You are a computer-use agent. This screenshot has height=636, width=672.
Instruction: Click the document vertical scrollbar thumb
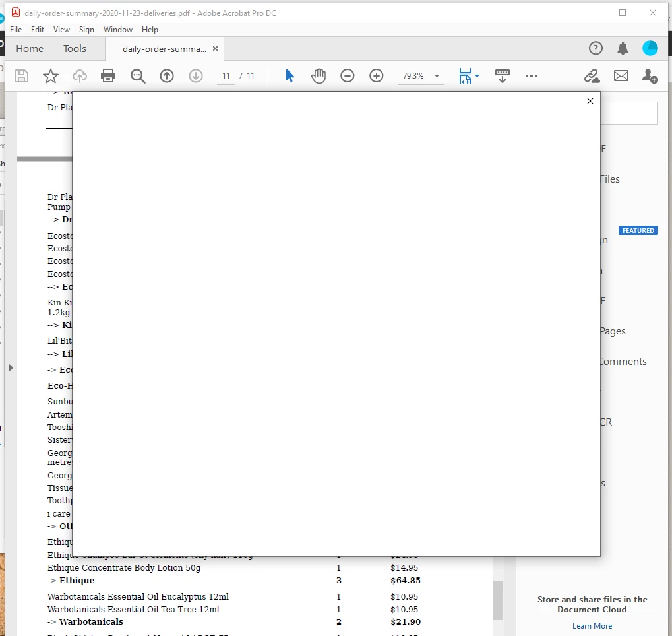498,600
